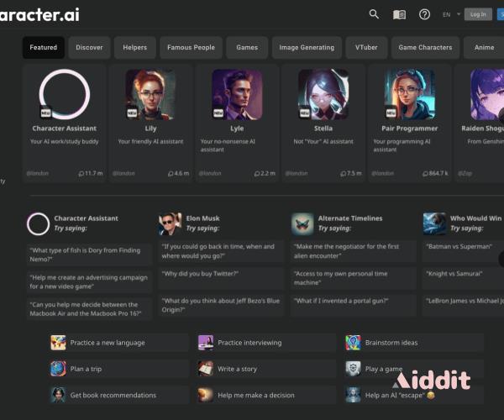Open the Character Assistant featured card avatar
The width and height of the screenshot is (504, 420).
point(65,94)
